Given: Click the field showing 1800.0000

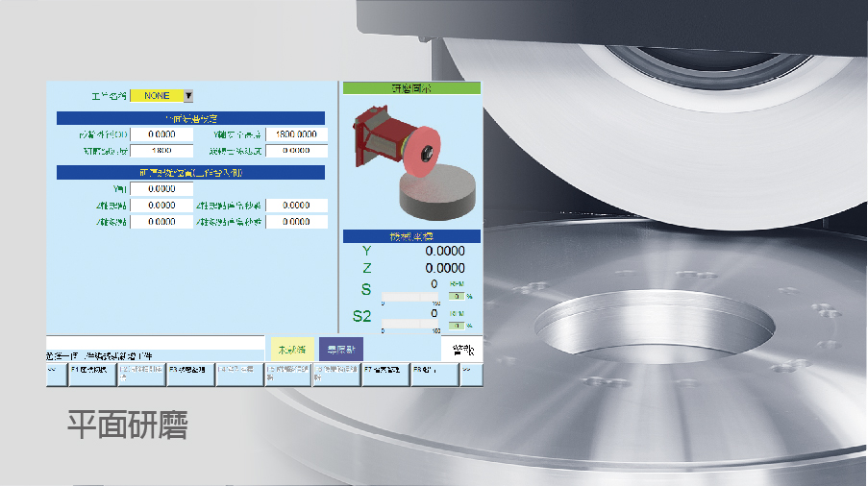Looking at the screenshot, I should (x=296, y=134).
